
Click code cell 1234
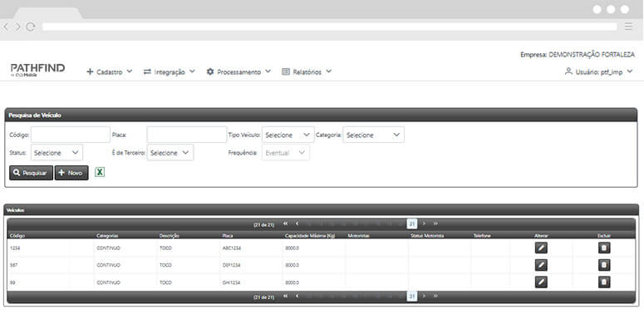coord(15,248)
